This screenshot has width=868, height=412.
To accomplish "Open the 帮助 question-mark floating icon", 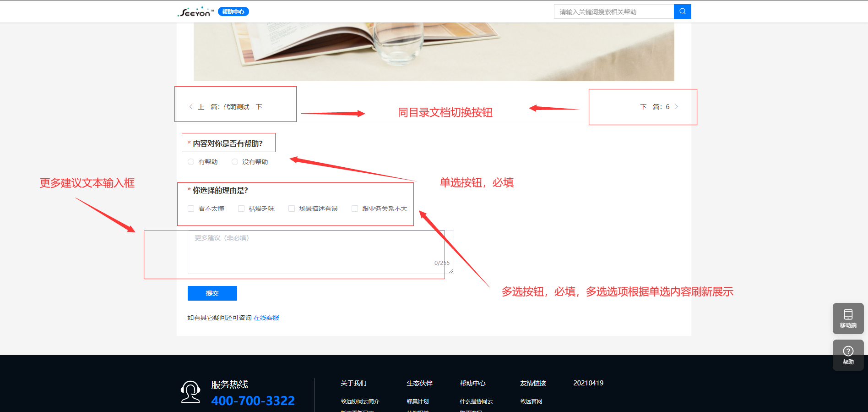I will (848, 355).
